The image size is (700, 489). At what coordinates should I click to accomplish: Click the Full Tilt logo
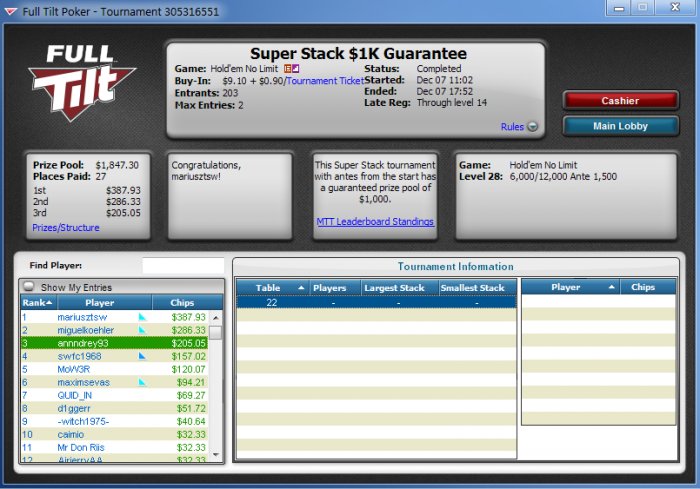82,83
